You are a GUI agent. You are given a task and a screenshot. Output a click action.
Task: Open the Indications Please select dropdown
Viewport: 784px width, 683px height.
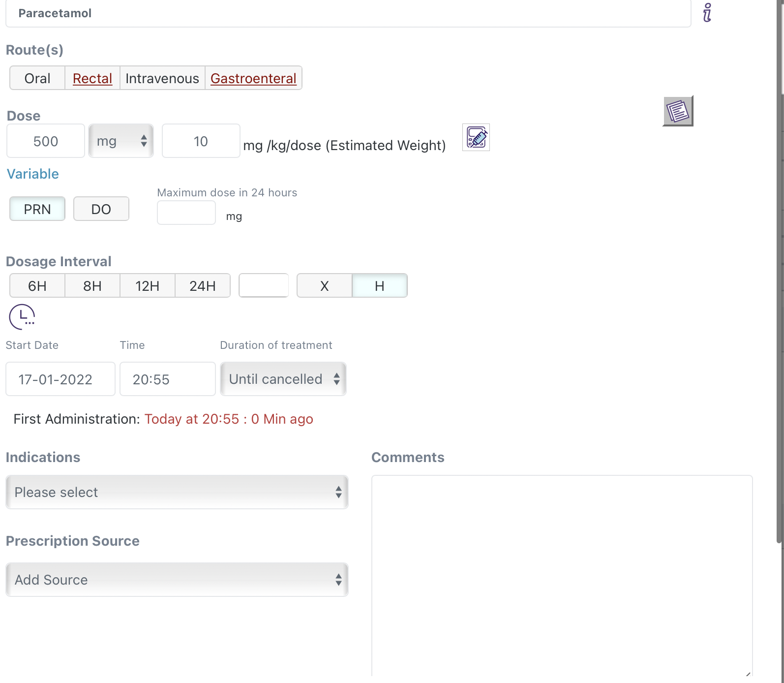(177, 492)
